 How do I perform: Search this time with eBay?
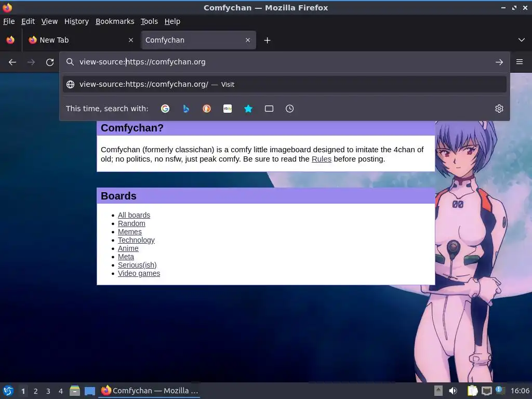pyautogui.click(x=228, y=109)
